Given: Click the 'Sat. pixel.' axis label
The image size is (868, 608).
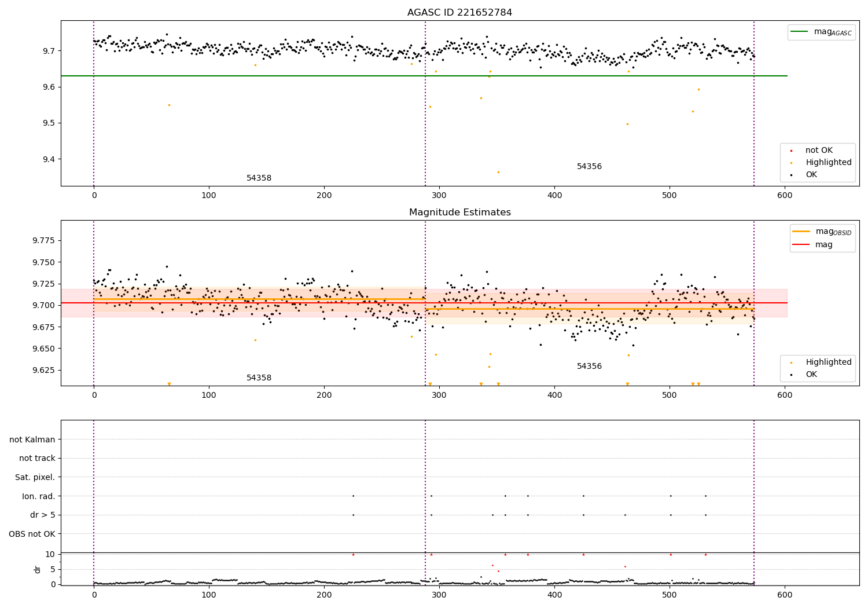Looking at the screenshot, I should 35,477.
